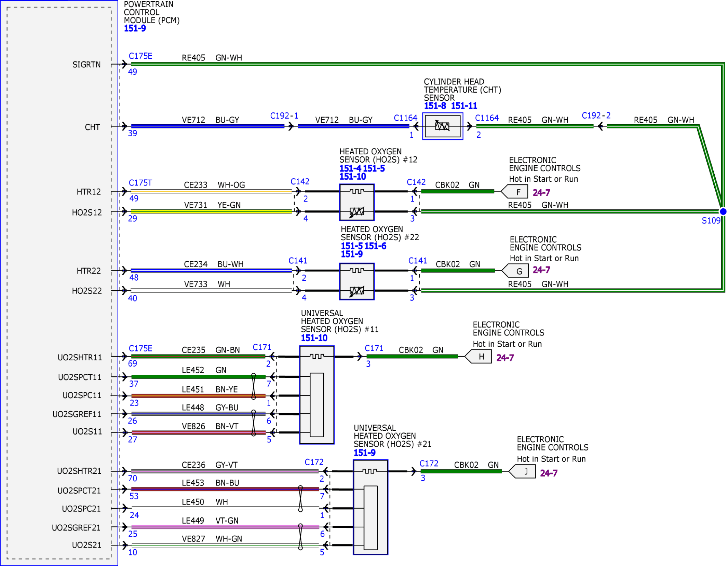Click the C192-1 connector label
The image size is (728, 566).
(284, 116)
